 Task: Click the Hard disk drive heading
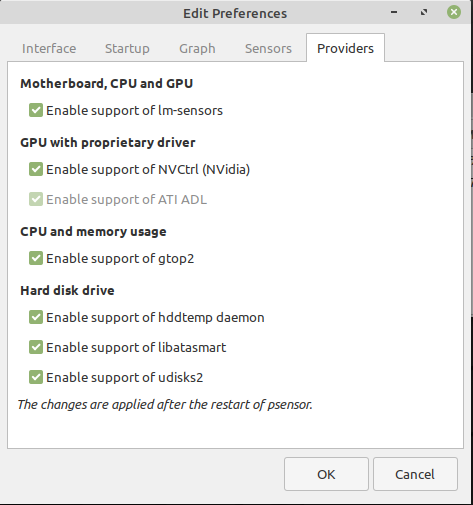67,290
